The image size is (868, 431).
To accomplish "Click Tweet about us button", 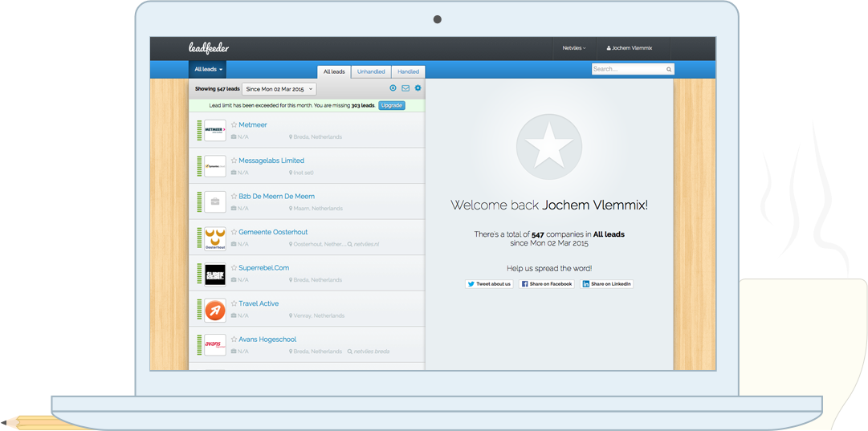I will (x=489, y=284).
